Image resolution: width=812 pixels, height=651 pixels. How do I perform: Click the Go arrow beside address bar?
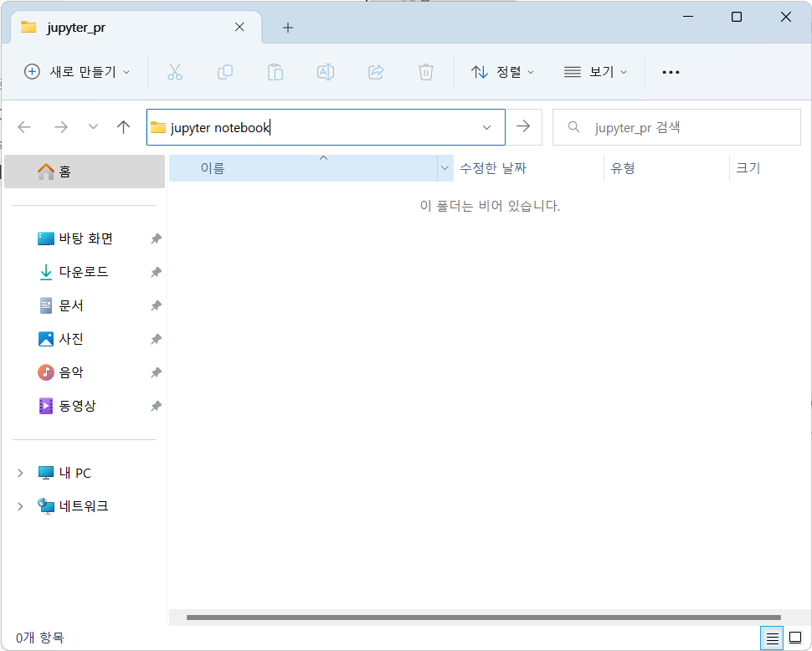click(x=523, y=126)
